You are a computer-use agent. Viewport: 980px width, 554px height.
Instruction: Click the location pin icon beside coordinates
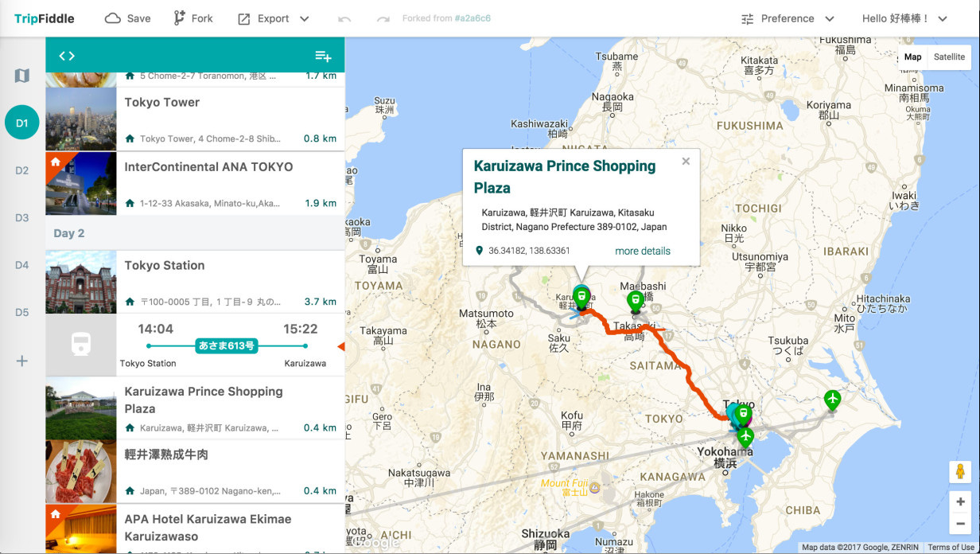point(479,251)
